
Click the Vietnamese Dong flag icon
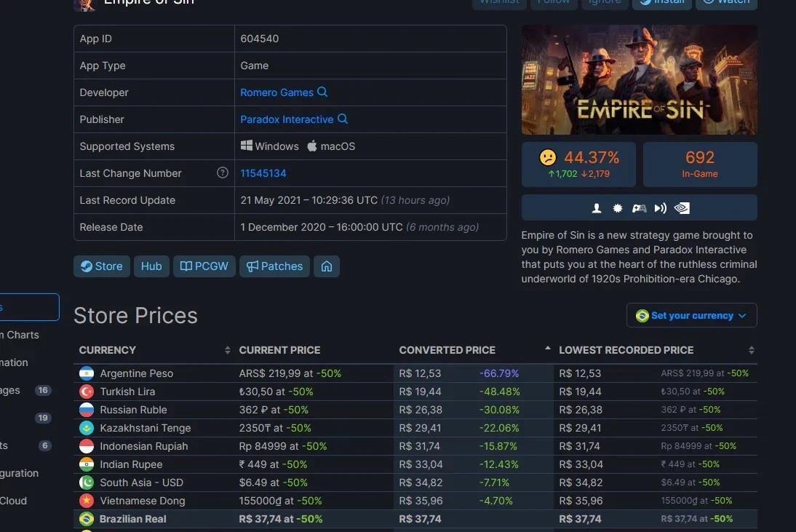[x=87, y=501]
